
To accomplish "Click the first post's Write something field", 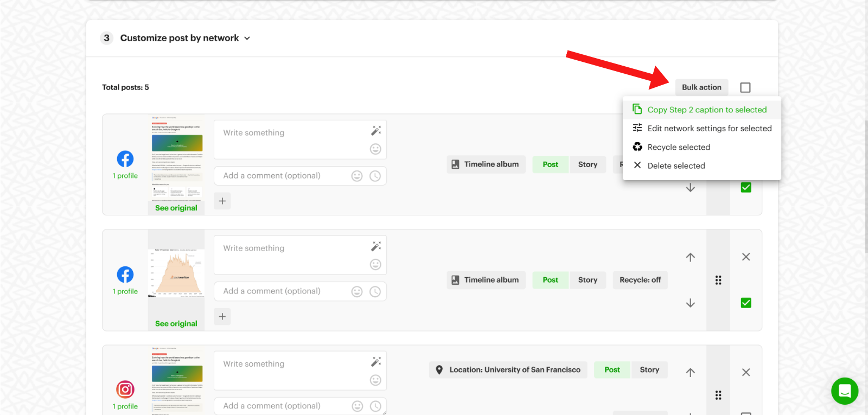I will [x=300, y=139].
